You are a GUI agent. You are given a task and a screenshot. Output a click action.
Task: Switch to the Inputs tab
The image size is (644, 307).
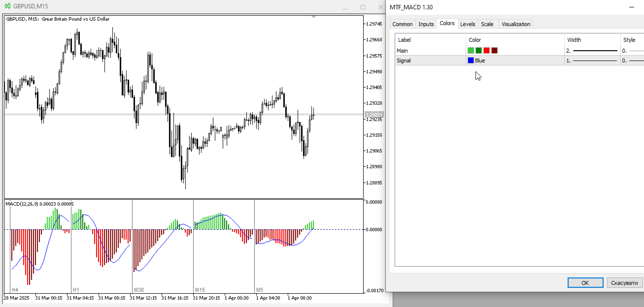click(x=426, y=24)
